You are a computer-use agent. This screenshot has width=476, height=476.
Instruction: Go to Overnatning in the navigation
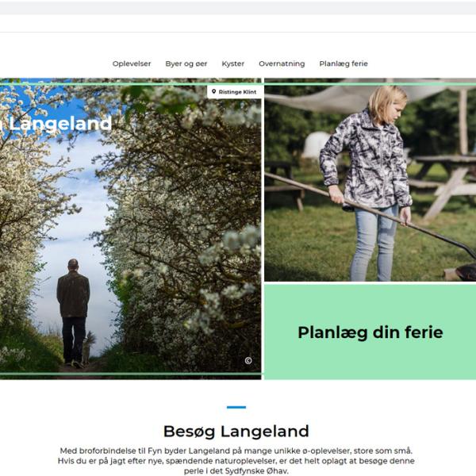click(x=282, y=63)
